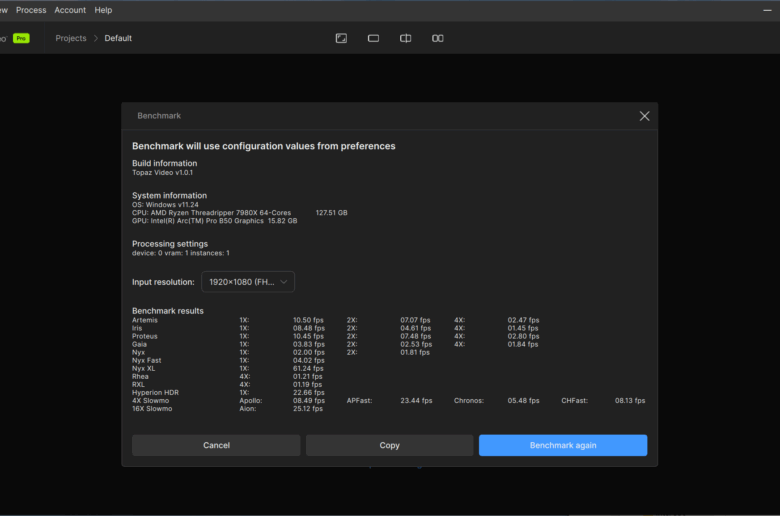Click the green Pro badge
The height and width of the screenshot is (516, 780).
pos(21,38)
